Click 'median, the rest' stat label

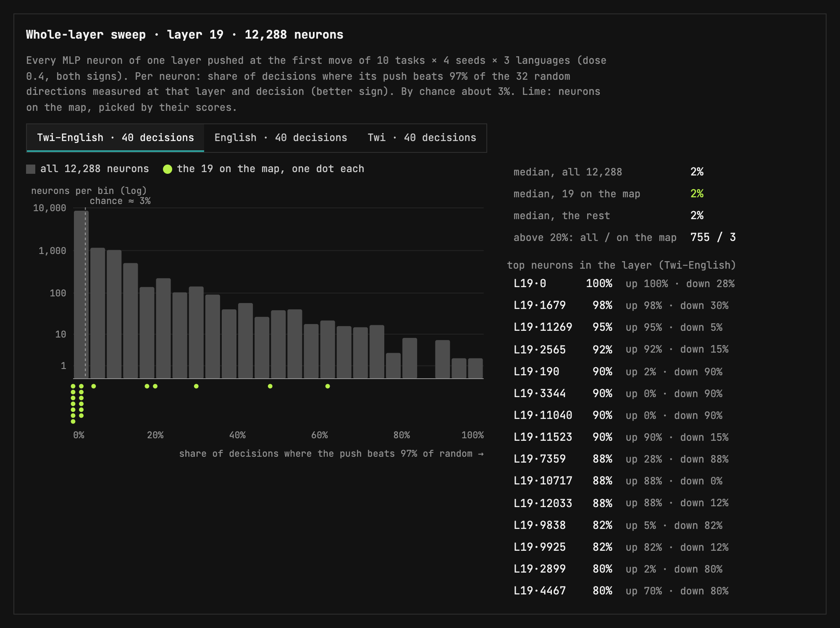click(562, 216)
